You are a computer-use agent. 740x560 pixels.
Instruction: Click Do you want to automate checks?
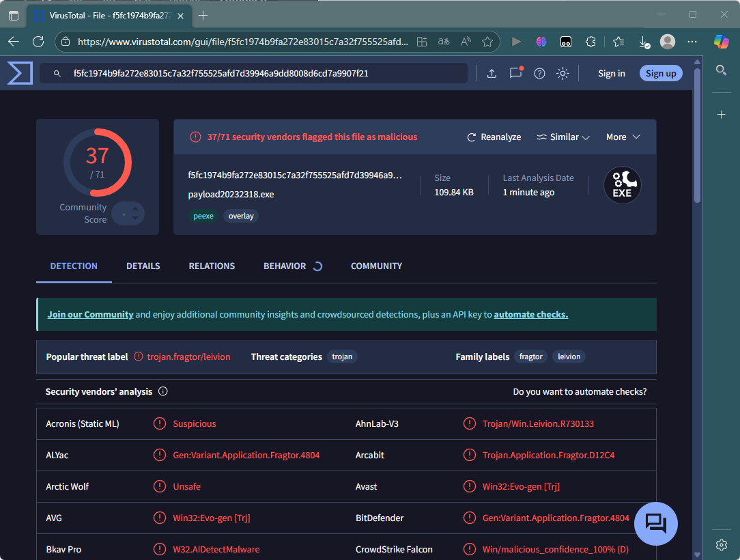580,391
